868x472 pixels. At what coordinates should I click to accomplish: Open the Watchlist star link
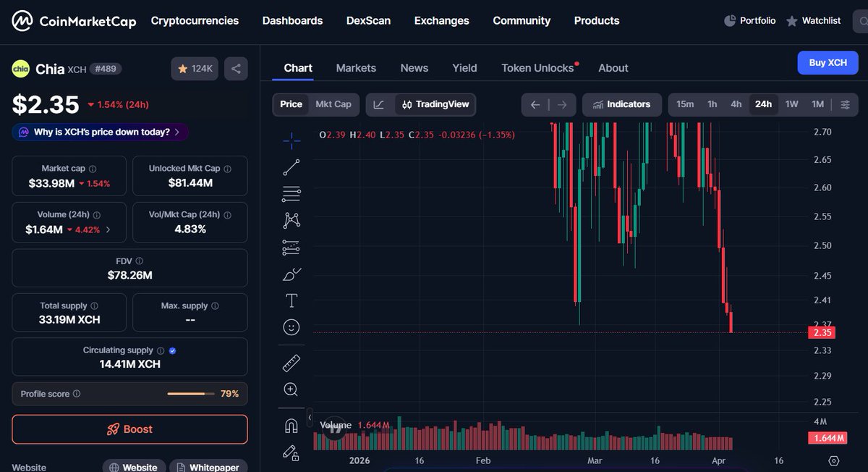point(813,21)
